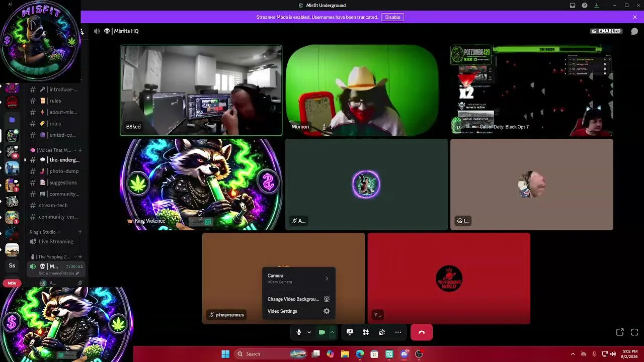Collapse camera options arrow beside camera button
The image size is (644, 362).
(x=332, y=332)
